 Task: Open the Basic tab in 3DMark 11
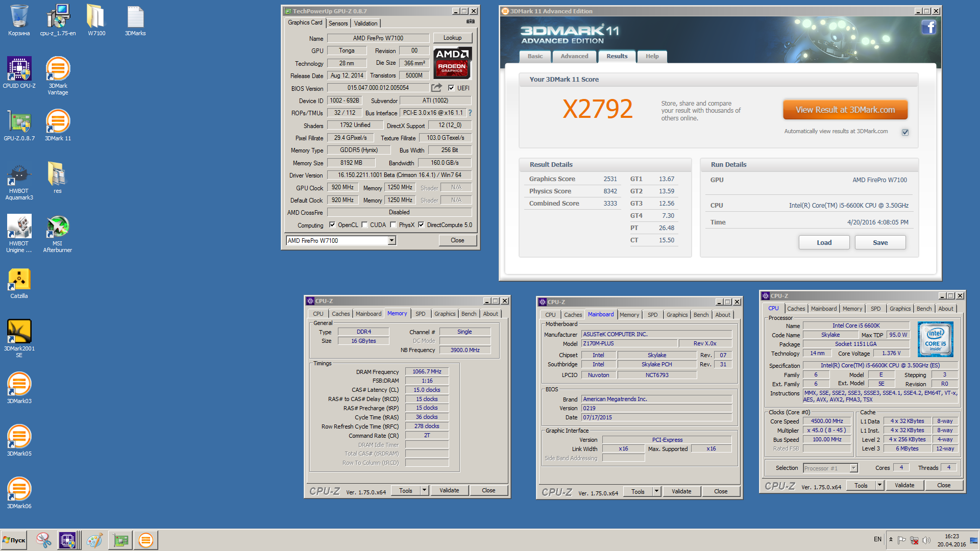[535, 56]
